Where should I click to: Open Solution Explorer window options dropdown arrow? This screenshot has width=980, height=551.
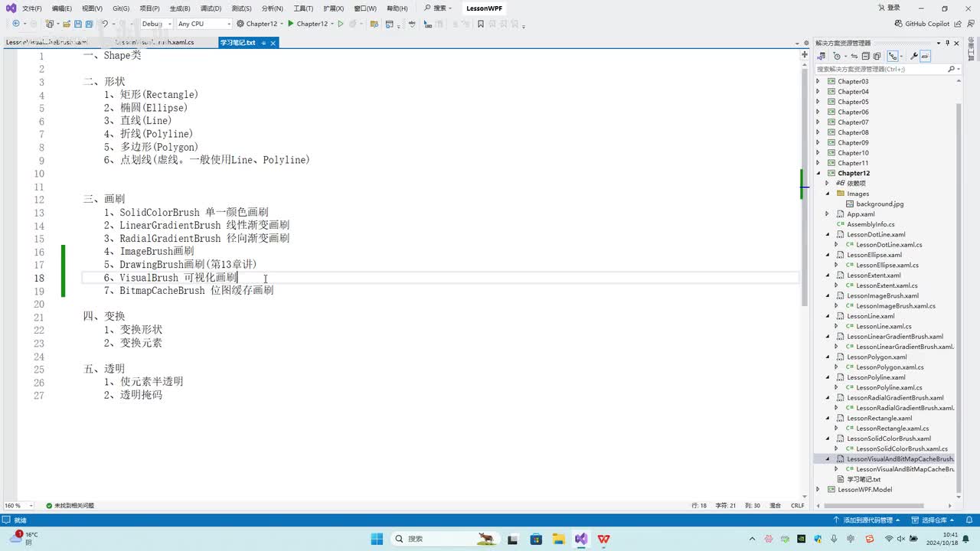[938, 43]
